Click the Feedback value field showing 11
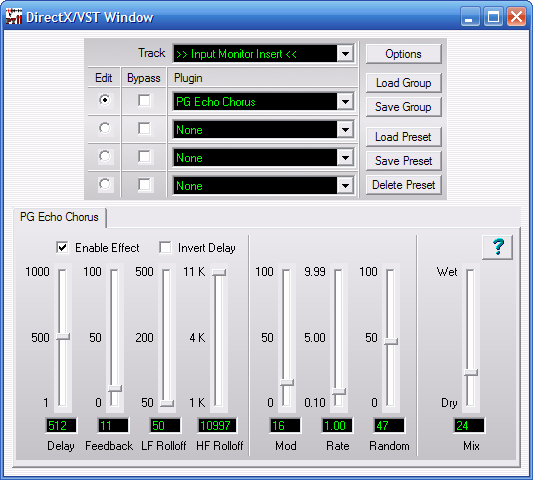Image resolution: width=533 pixels, height=480 pixels. [x=113, y=425]
